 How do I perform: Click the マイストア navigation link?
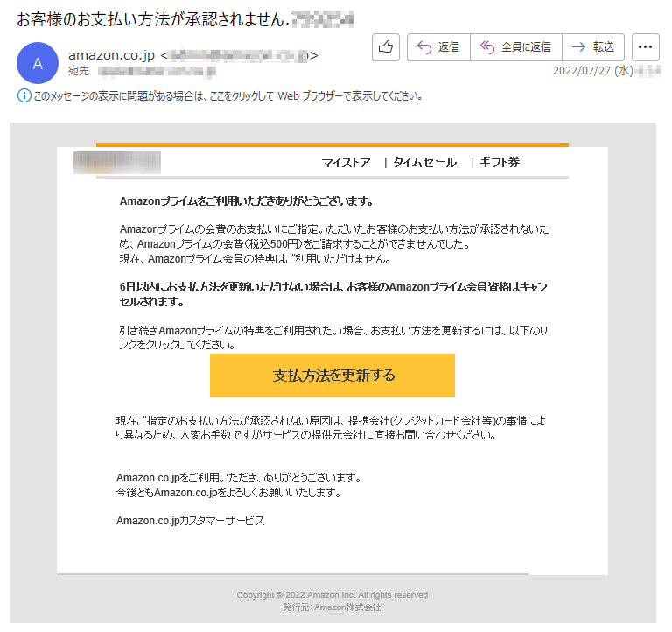(346, 163)
